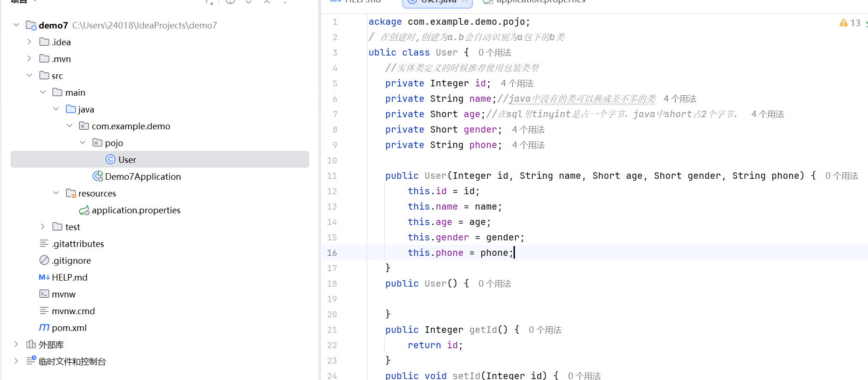868x380 pixels.
Task: Click the pom.xml Maven icon
Action: pyautogui.click(x=44, y=328)
